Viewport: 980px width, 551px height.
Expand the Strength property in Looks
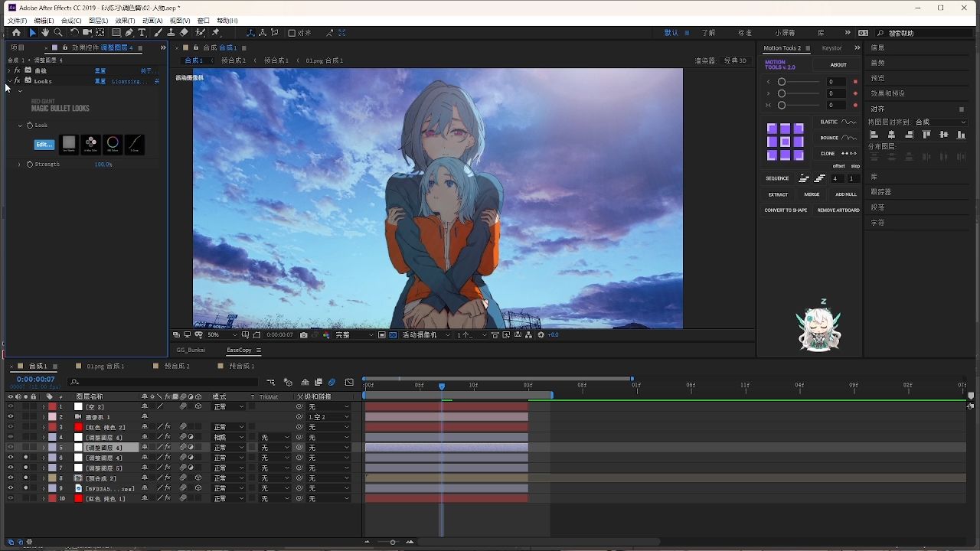19,165
